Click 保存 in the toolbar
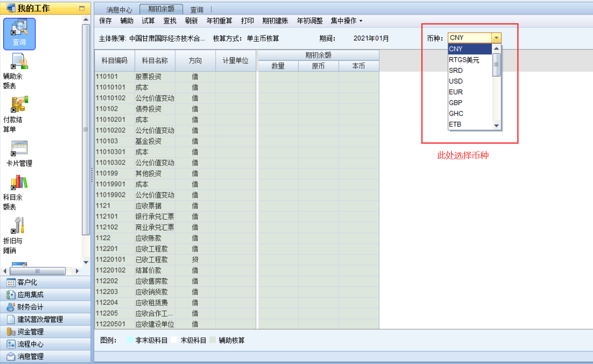 pyautogui.click(x=105, y=21)
